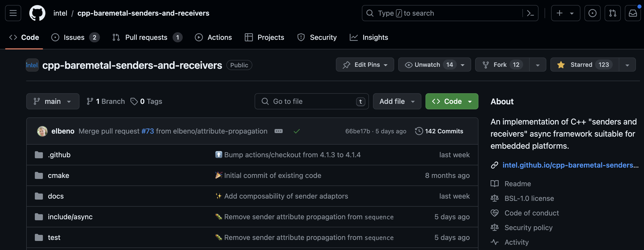Go to the GitHub home logo
This screenshot has width=644, height=250.
point(37,13)
